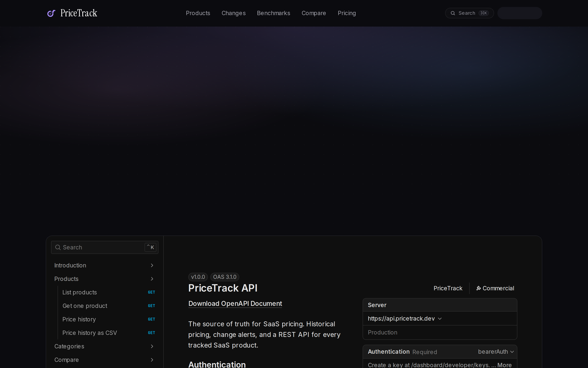Viewport: 588px width, 368px height.
Task: Toggle the Products section chevron
Action: (152, 279)
